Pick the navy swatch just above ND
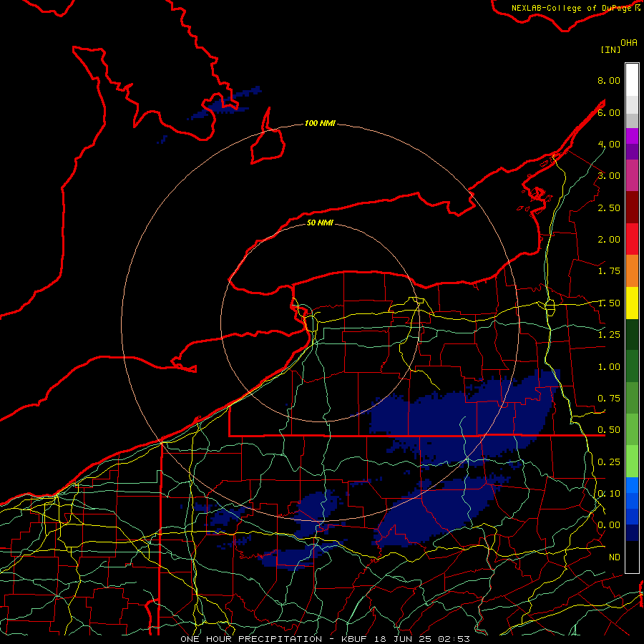Screen dimensions: 644x644 632,533
